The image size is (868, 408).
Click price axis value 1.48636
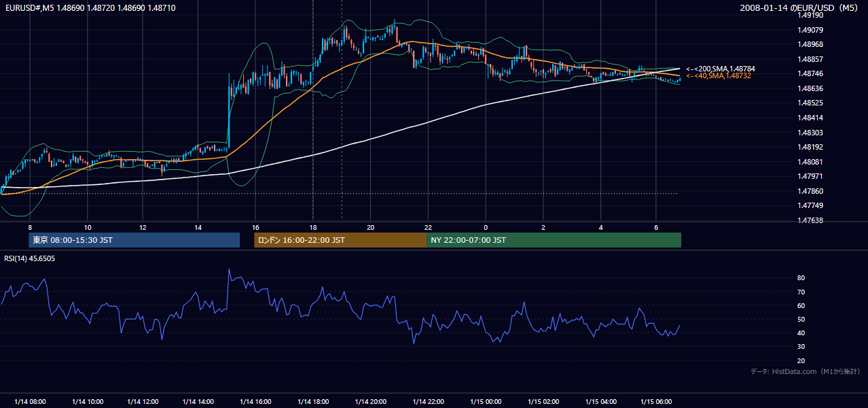(811, 88)
